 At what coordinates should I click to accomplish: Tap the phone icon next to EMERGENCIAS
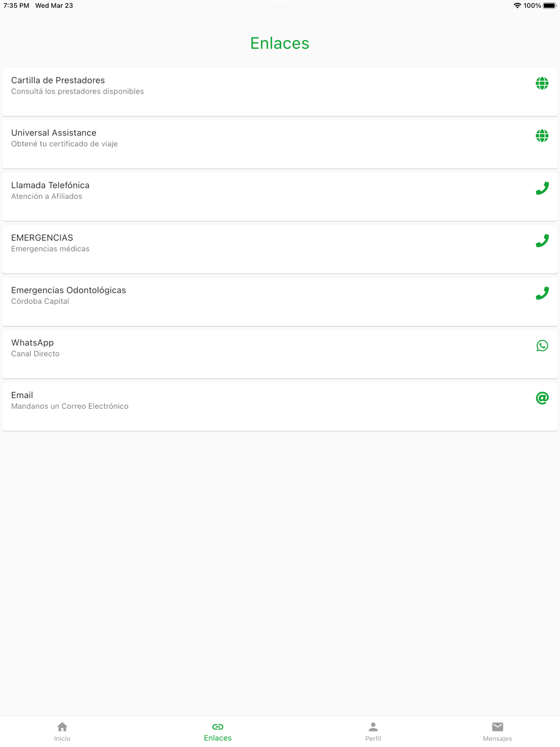tap(542, 241)
